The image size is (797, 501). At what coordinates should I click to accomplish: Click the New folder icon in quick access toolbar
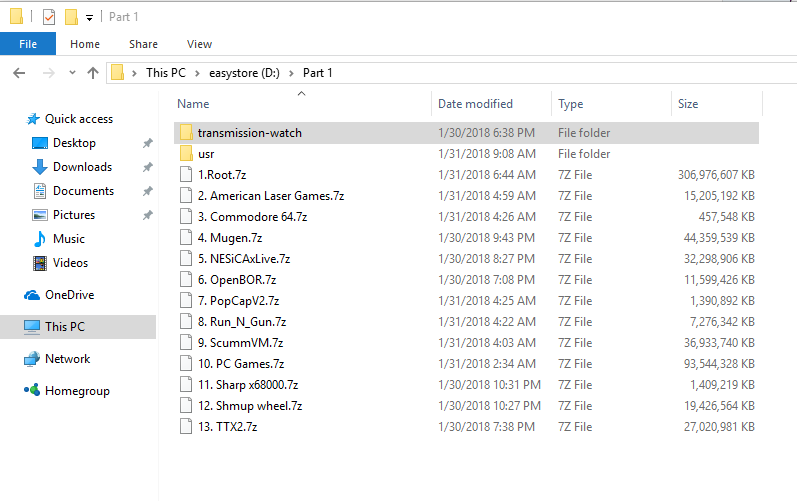pyautogui.click(x=71, y=17)
